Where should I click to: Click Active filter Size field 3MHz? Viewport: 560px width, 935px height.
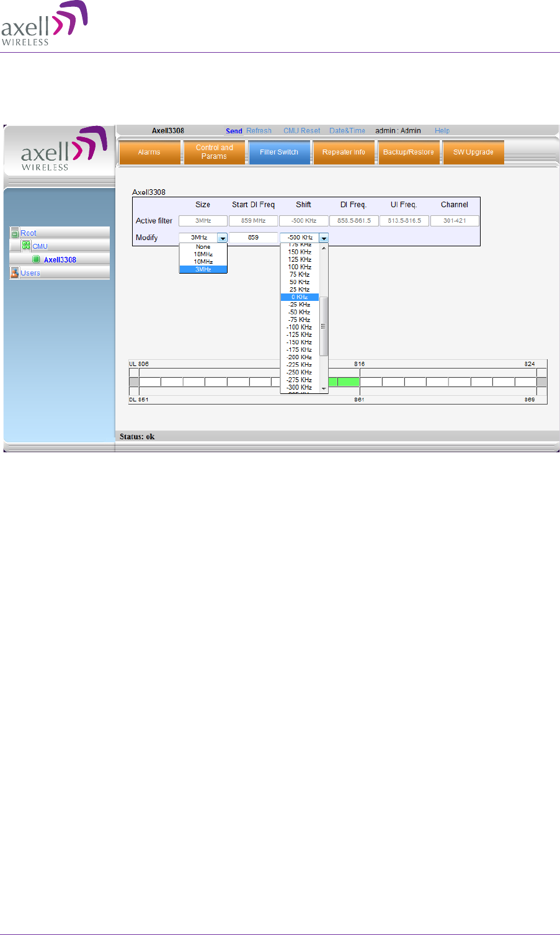pyautogui.click(x=203, y=221)
